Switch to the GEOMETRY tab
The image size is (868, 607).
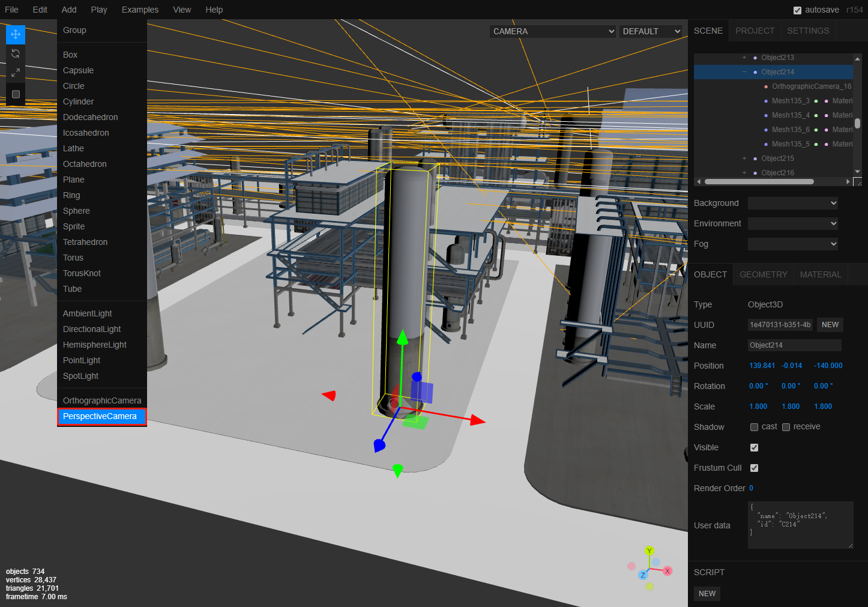click(763, 274)
